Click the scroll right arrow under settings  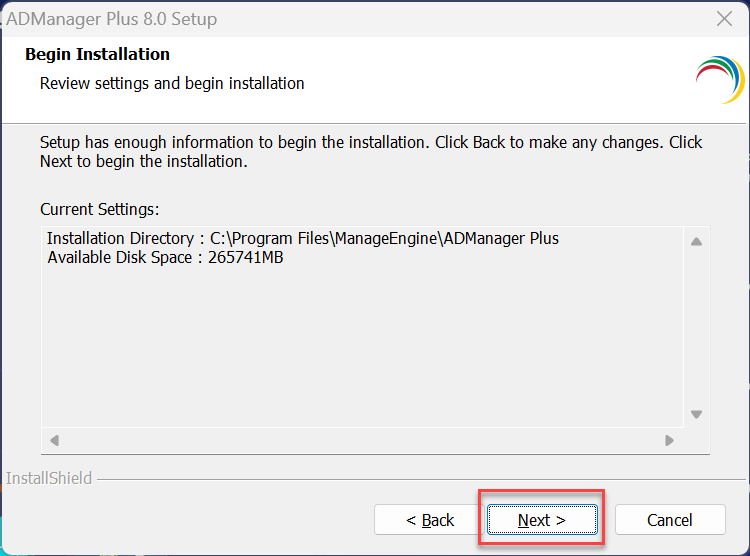(669, 440)
